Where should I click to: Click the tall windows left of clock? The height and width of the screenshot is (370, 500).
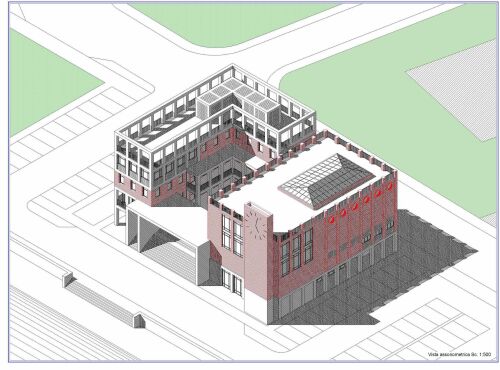click(x=232, y=235)
